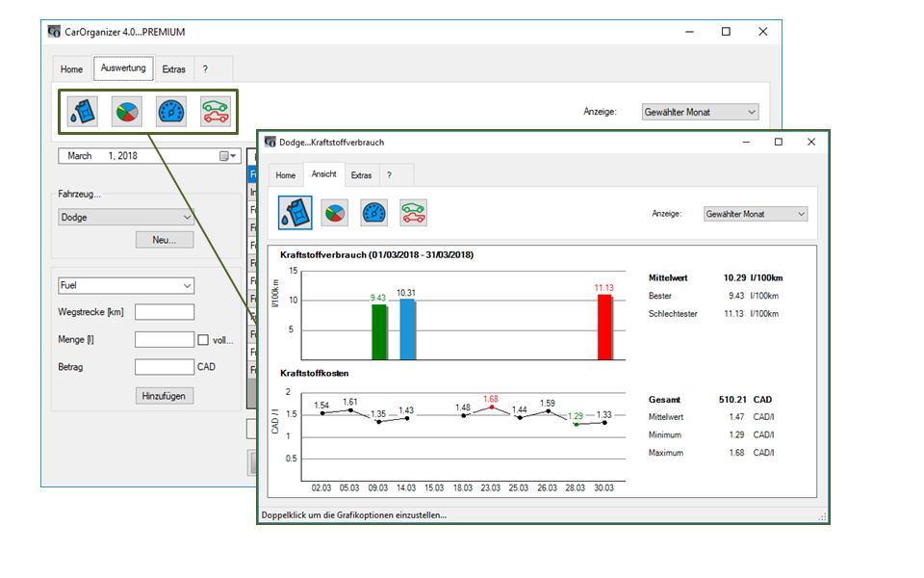This screenshot has width=924, height=578.
Task: Toggle the 'voll...' full tank checkbox
Action: [203, 339]
